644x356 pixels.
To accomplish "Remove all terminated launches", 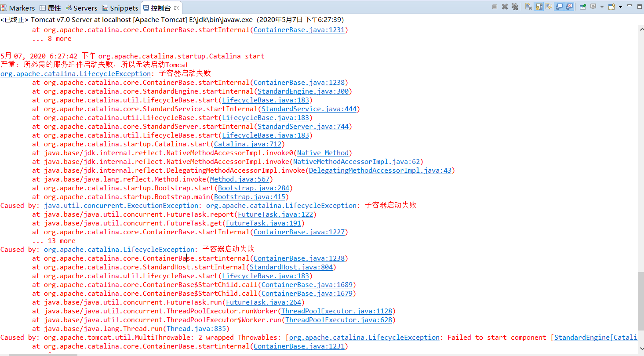I will point(515,7).
